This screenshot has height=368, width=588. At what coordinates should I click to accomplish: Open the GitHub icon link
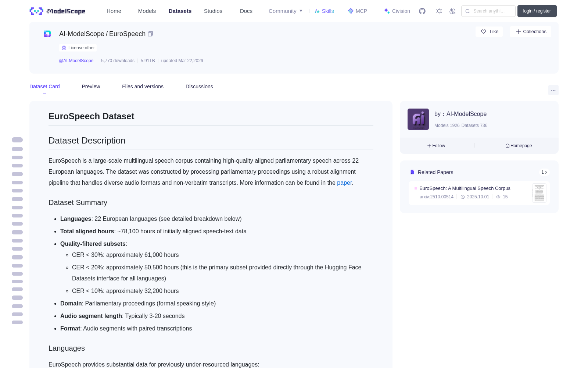click(x=422, y=11)
